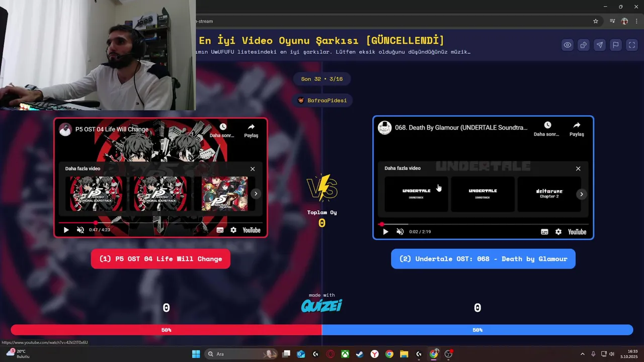Open Yandex browser from the taskbar
644x362 pixels.
coord(375,354)
